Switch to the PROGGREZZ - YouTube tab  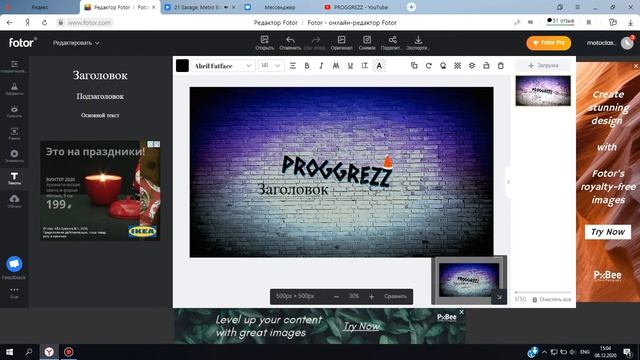coord(361,7)
